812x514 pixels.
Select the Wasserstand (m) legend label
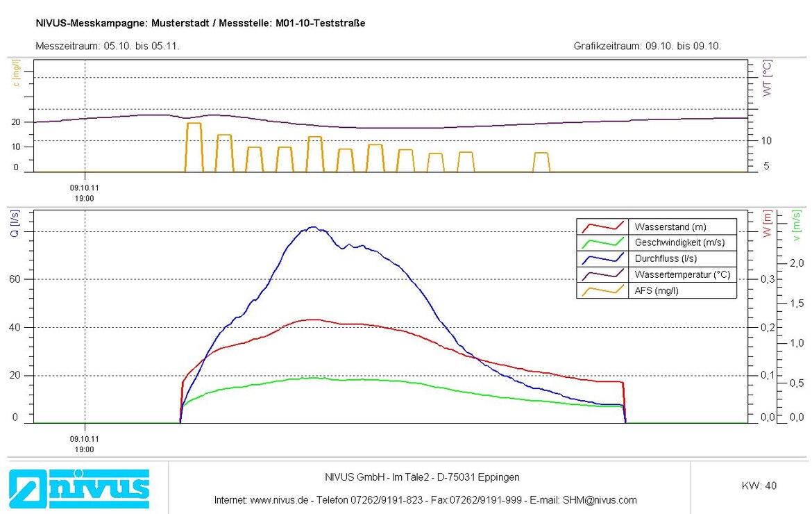pos(671,226)
